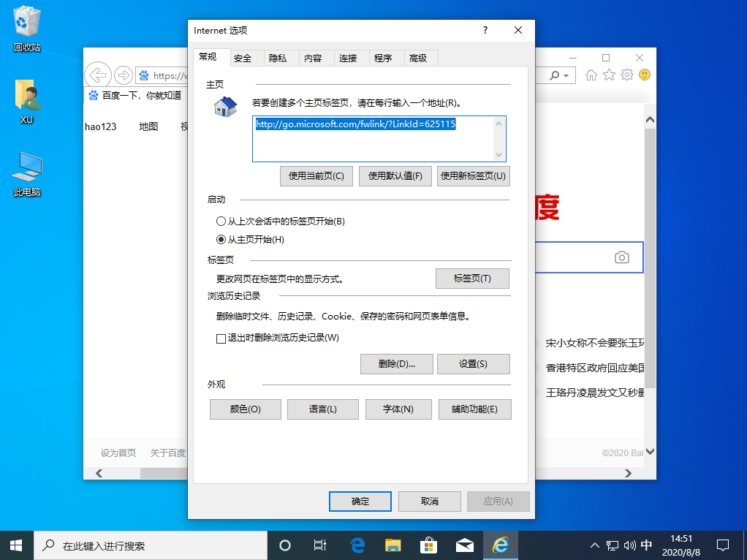Open the 中 input method indicator
The image size is (747, 560).
point(646,545)
